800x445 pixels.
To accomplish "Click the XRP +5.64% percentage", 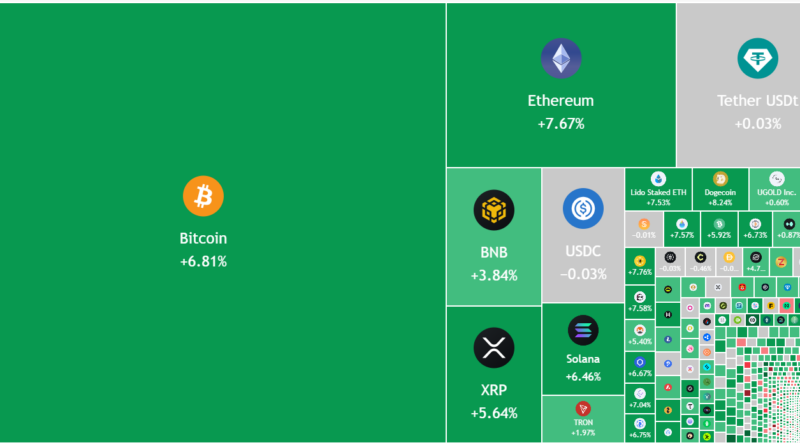I will [x=494, y=412].
